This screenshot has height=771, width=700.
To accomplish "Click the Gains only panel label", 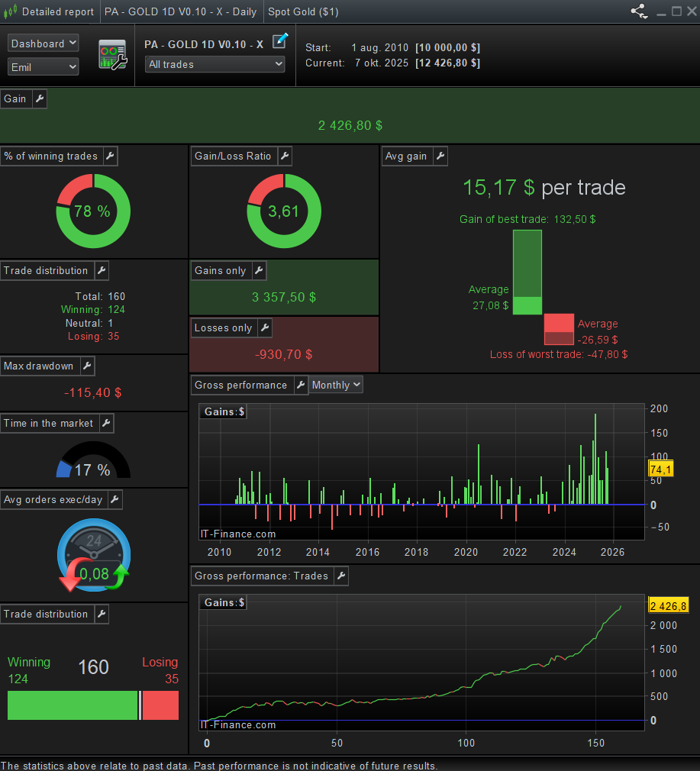I will click(220, 271).
